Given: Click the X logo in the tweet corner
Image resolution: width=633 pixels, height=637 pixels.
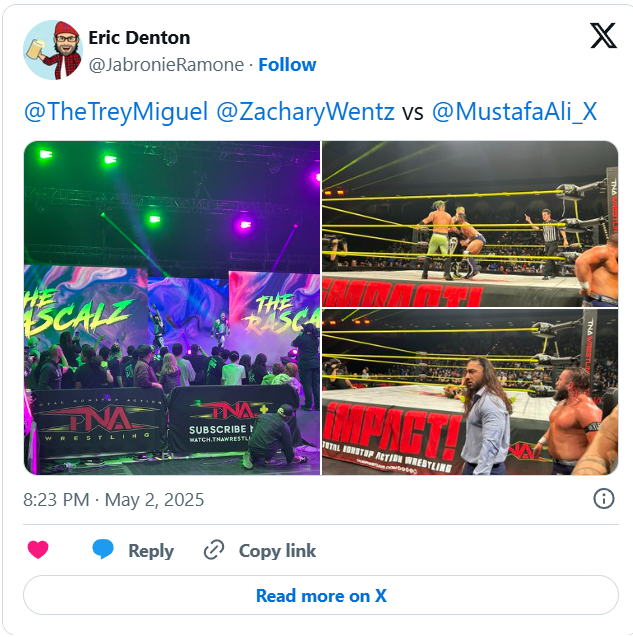Looking at the screenshot, I should pyautogui.click(x=603, y=36).
